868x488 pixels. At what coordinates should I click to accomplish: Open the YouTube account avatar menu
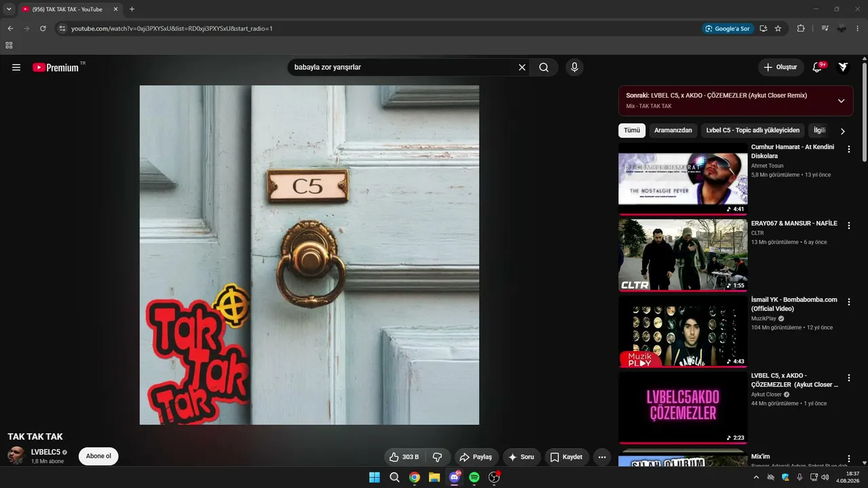pos(843,67)
